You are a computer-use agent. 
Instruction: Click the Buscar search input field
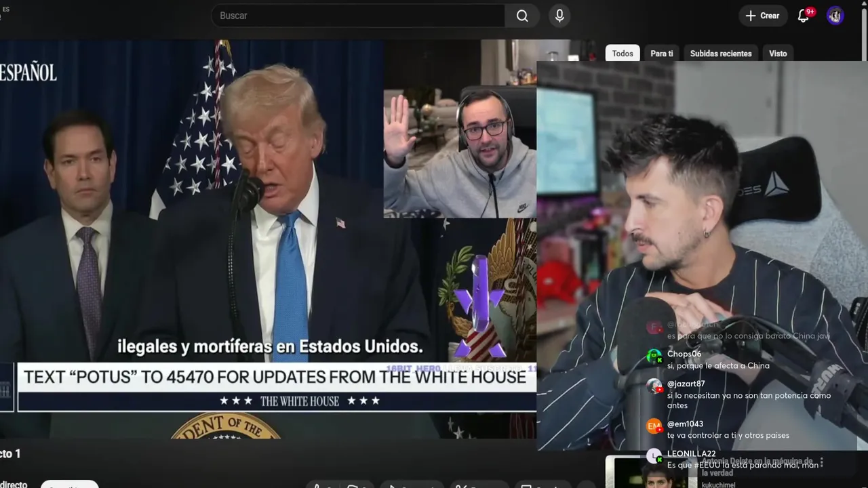click(358, 16)
